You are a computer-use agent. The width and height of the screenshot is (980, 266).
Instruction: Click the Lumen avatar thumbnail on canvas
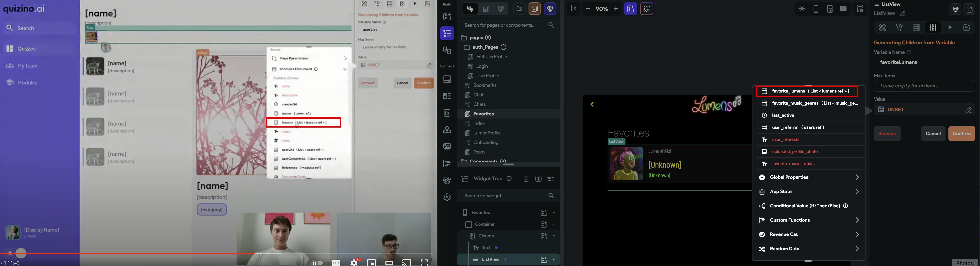coord(627,164)
